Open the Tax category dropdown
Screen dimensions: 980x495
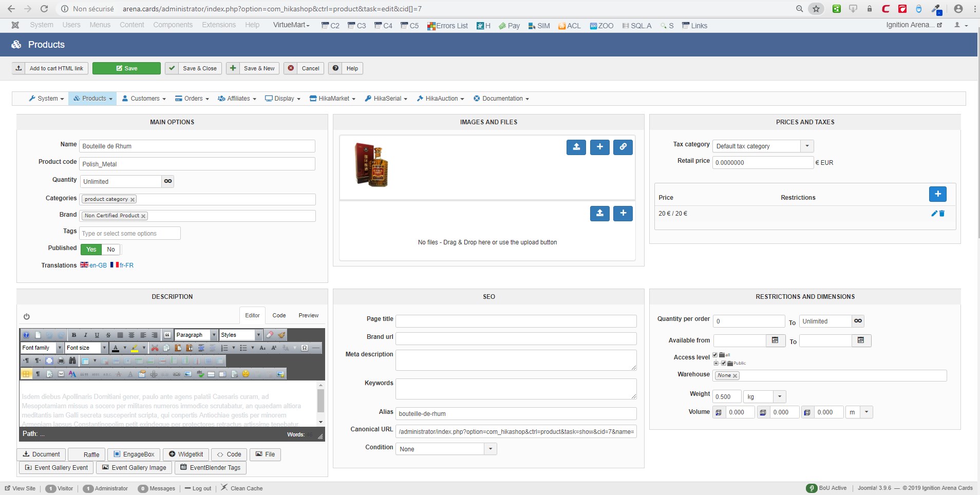(807, 146)
